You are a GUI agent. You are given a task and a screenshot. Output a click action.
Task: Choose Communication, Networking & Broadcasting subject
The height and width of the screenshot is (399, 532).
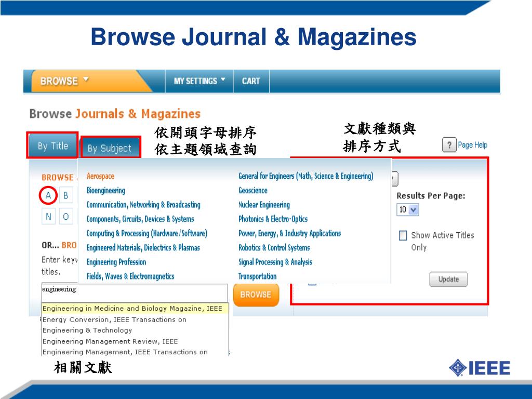(x=143, y=205)
